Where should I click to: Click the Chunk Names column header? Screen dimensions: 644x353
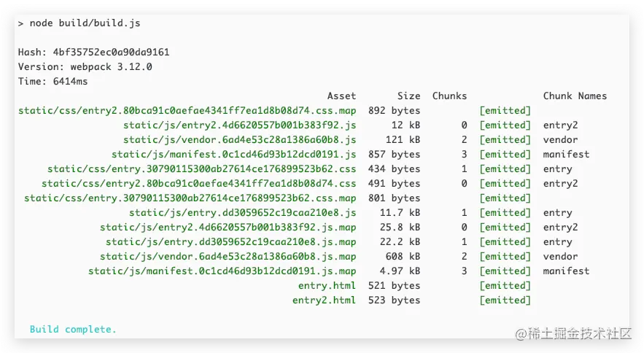coord(575,96)
